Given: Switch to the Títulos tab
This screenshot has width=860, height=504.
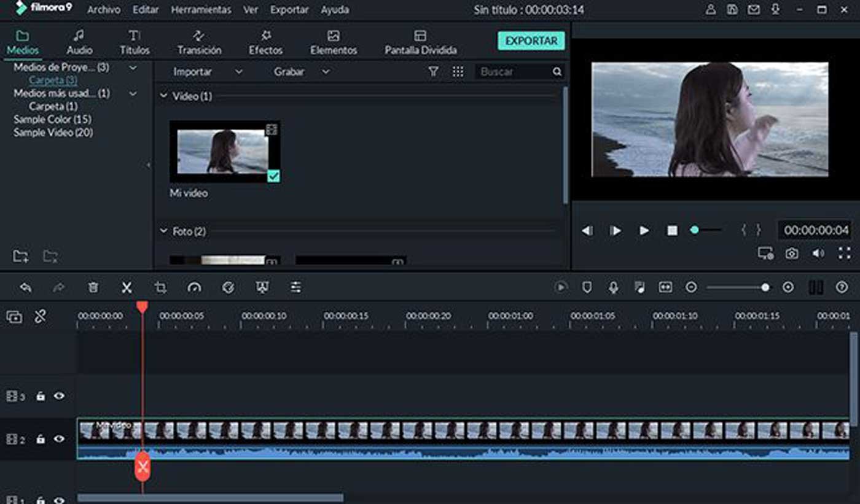Looking at the screenshot, I should (x=135, y=42).
